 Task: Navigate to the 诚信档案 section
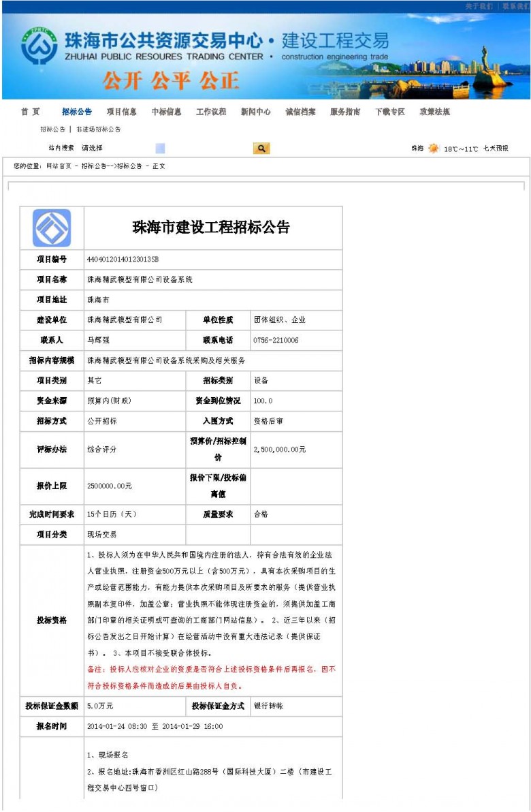pos(300,112)
